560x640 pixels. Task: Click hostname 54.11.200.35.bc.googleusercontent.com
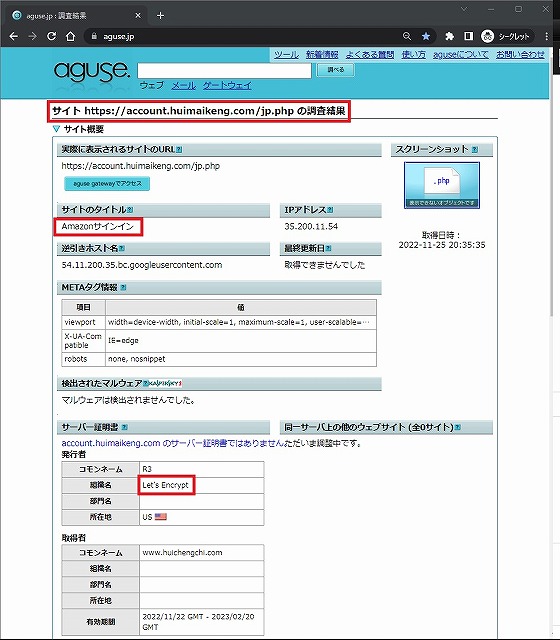coord(142,265)
